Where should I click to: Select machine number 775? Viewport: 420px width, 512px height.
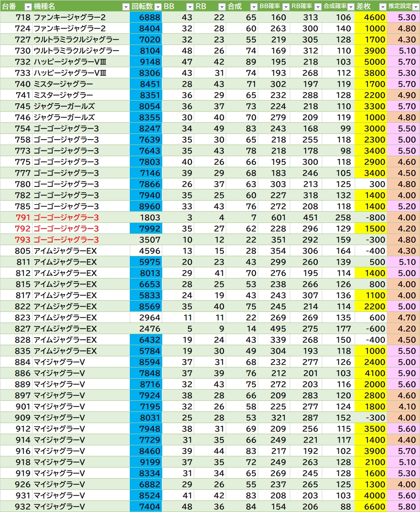point(16,161)
